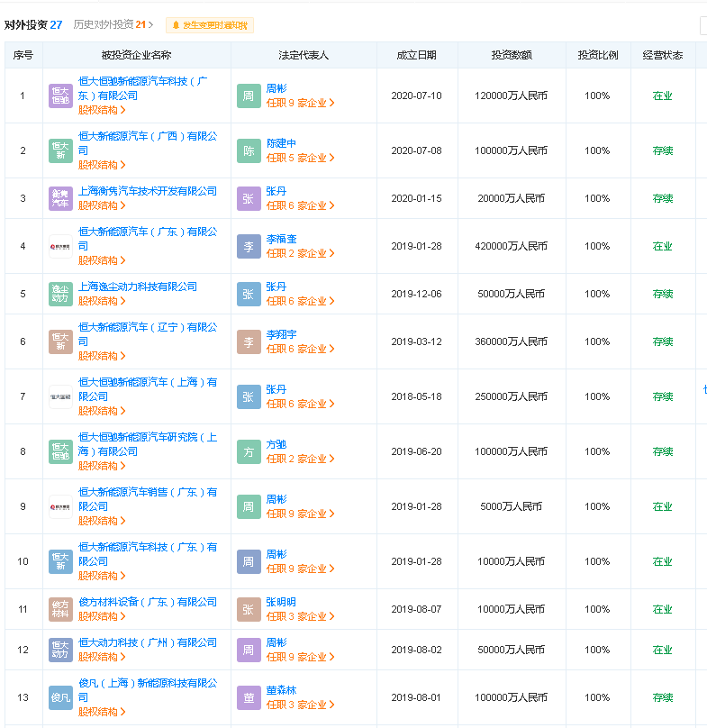Expand 股权结构 for 恒大恒驰新能源汽车科技(广东)

pos(102,110)
